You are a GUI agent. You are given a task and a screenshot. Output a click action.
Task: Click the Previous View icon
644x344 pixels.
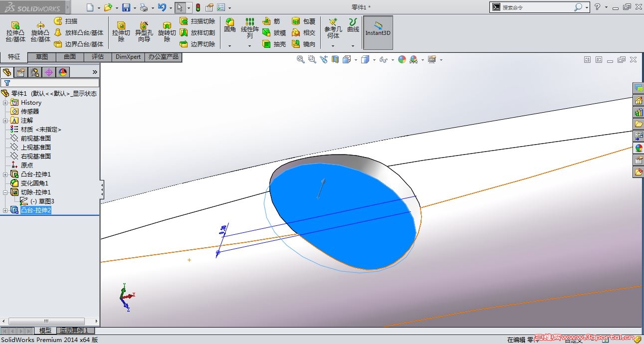(324, 59)
